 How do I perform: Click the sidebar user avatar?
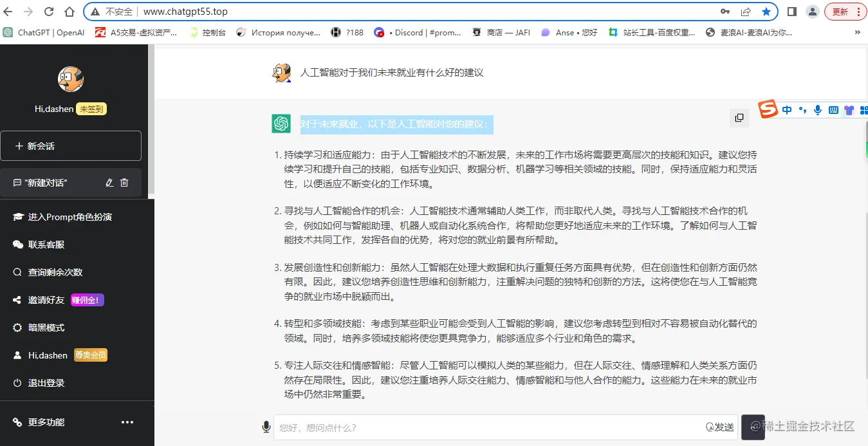coord(71,79)
